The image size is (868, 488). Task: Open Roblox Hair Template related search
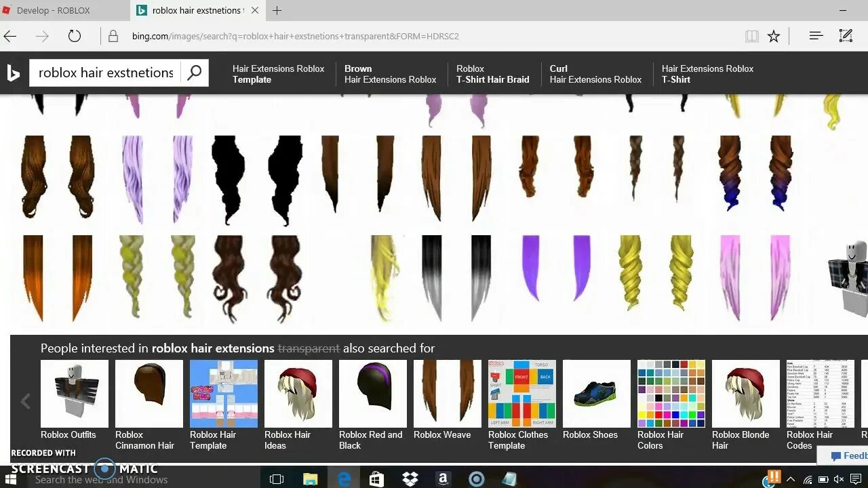(224, 405)
